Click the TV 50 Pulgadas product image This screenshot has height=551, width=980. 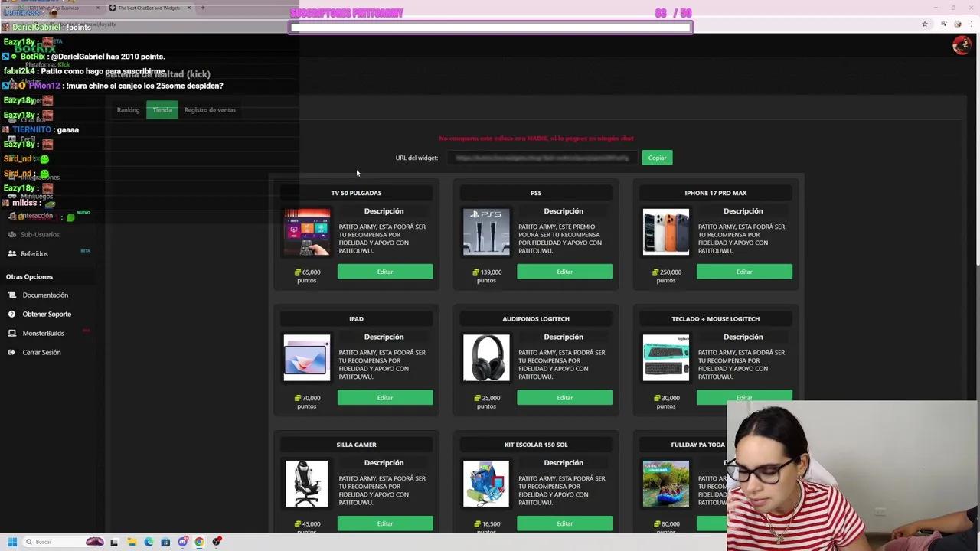pyautogui.click(x=306, y=232)
